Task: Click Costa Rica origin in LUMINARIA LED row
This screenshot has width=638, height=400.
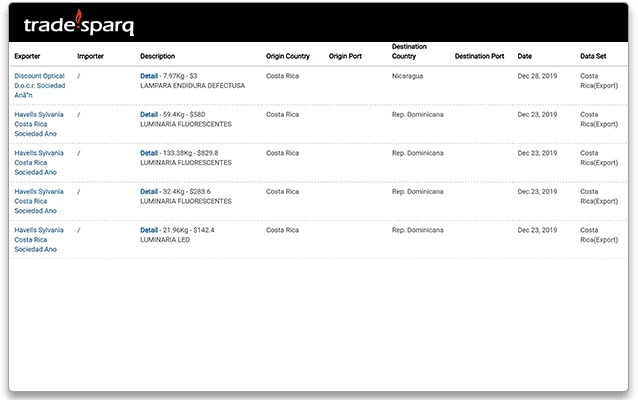Action: [x=282, y=230]
